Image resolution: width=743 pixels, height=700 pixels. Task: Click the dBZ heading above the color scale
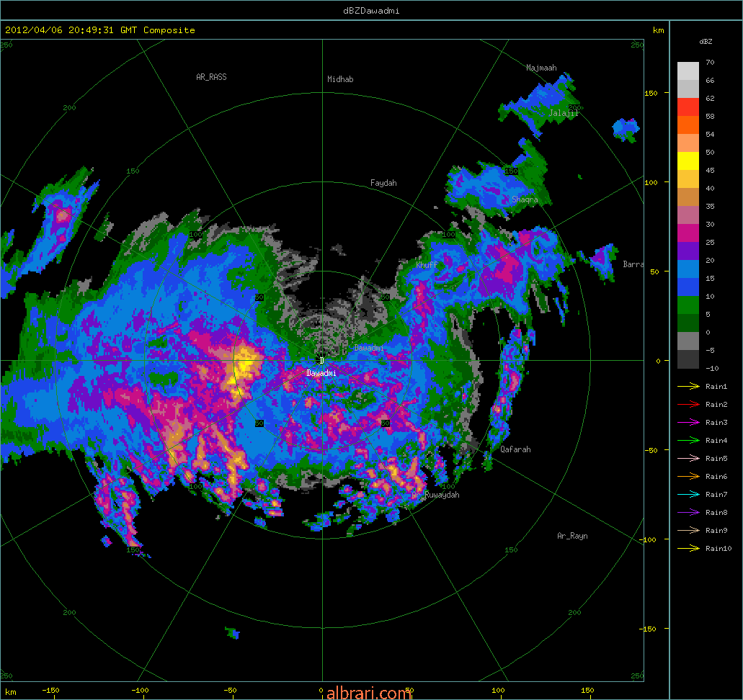point(706,42)
